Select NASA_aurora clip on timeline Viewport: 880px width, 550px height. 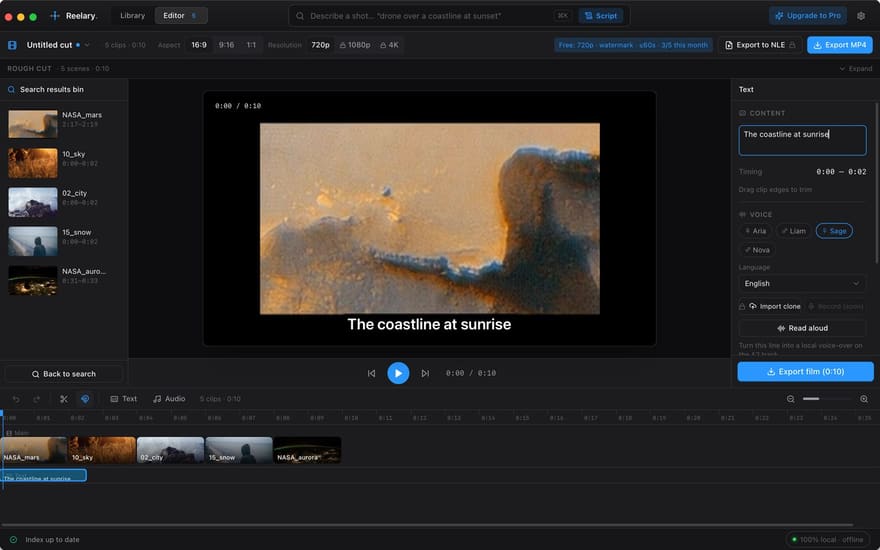pyautogui.click(x=308, y=450)
